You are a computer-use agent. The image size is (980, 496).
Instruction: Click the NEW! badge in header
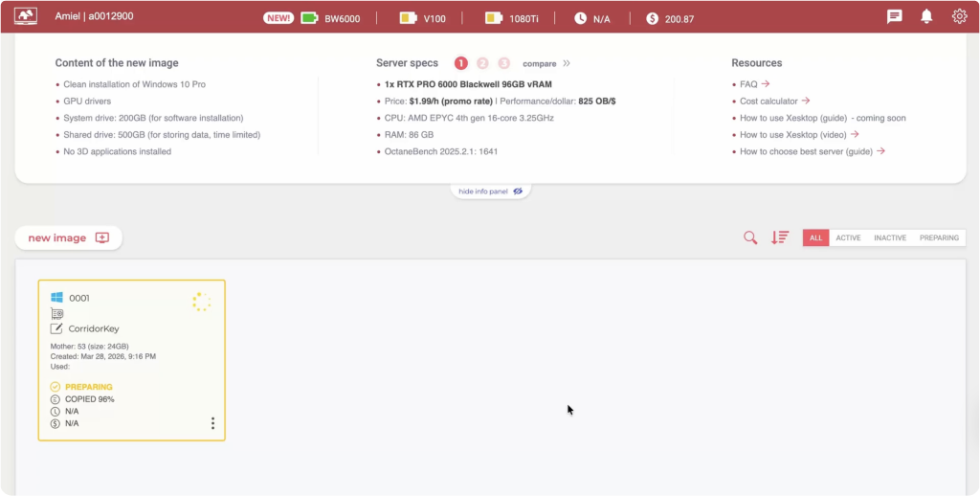[278, 18]
